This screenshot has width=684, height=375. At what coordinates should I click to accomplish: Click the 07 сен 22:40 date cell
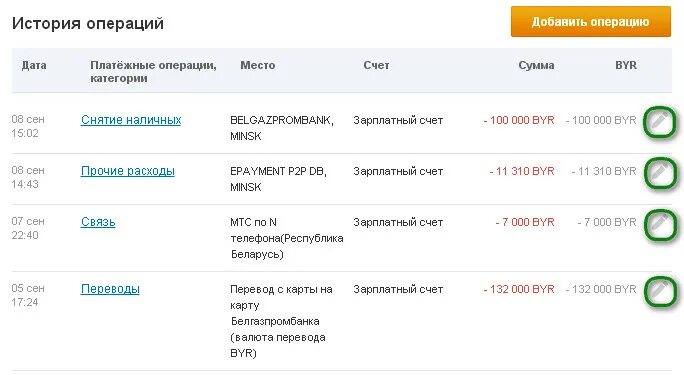pyautogui.click(x=28, y=228)
